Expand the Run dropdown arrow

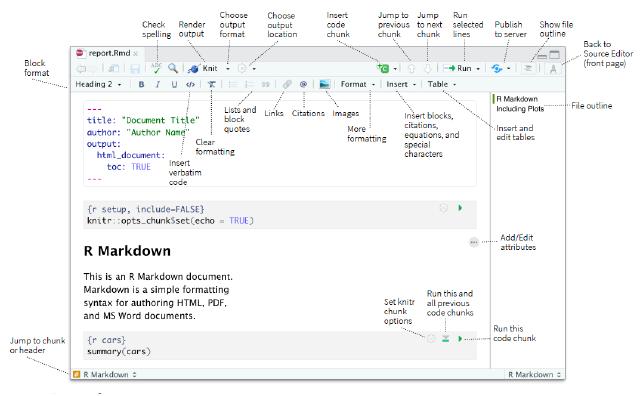point(478,69)
